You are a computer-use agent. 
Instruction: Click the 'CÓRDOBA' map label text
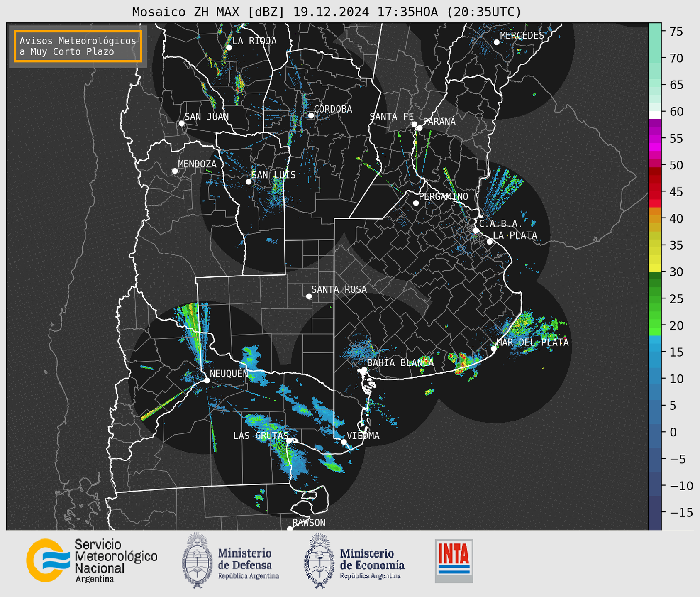333,109
